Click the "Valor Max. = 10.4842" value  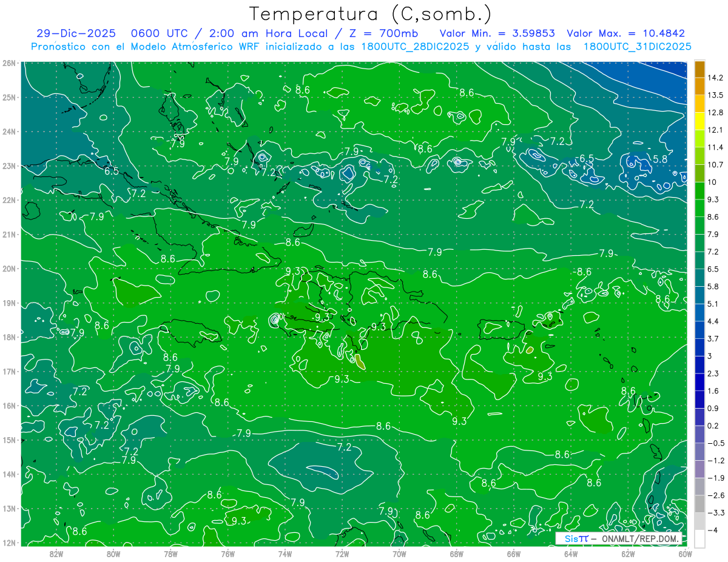point(625,33)
